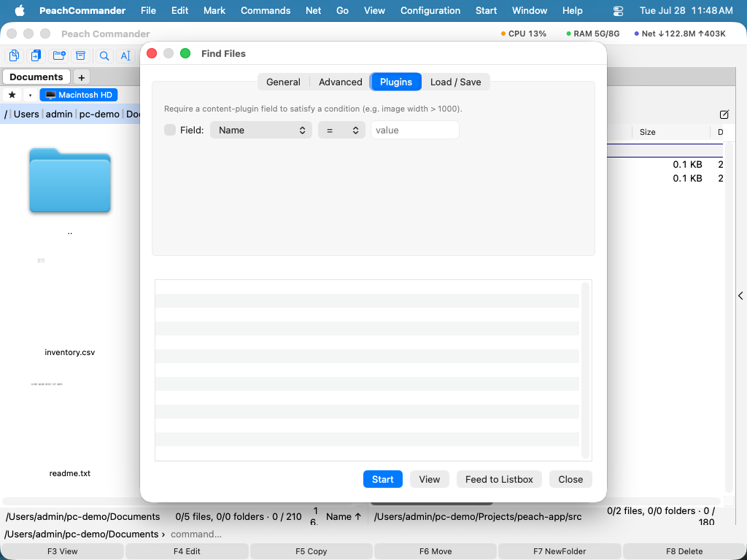Click the F5 Copy function button
This screenshot has width=747, height=560.
pos(311,551)
